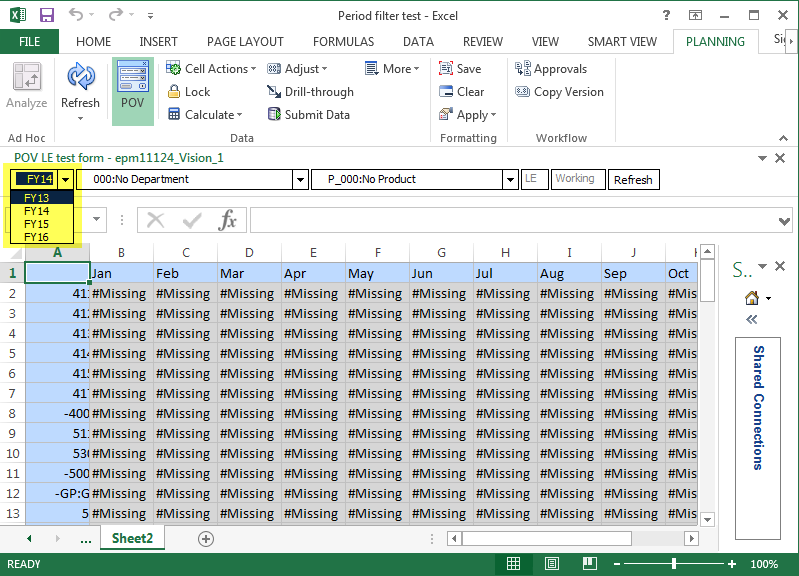Viewport: 799px width, 576px height.
Task: Select row 8 header
Action: click(12, 413)
